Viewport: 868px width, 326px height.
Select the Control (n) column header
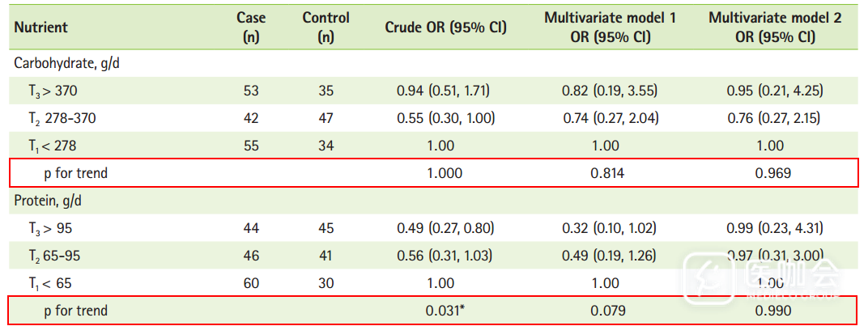[325, 27]
